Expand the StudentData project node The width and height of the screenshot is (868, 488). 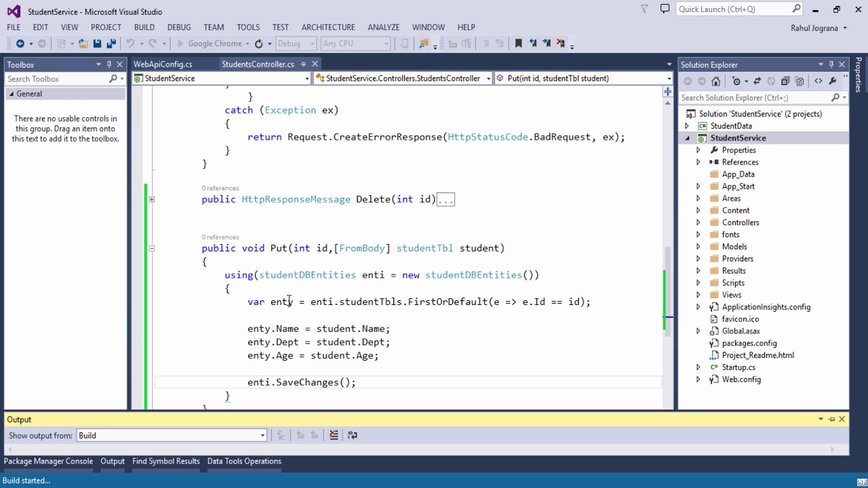687,126
